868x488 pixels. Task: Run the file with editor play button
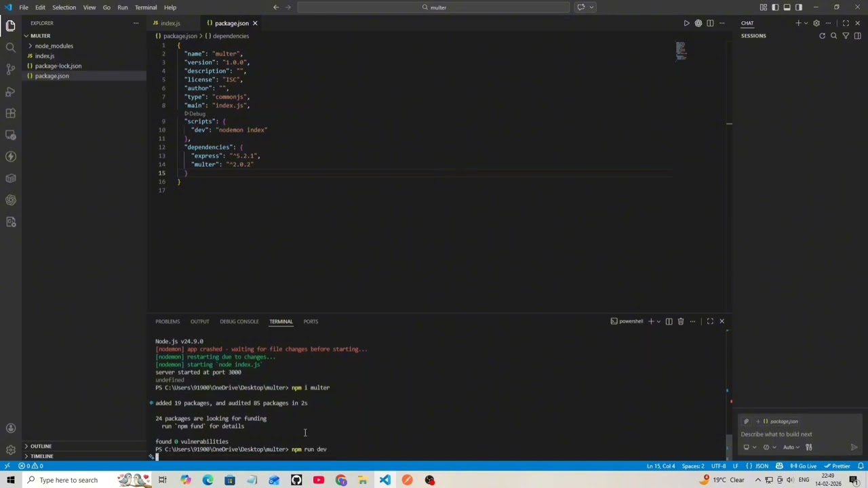(x=686, y=23)
